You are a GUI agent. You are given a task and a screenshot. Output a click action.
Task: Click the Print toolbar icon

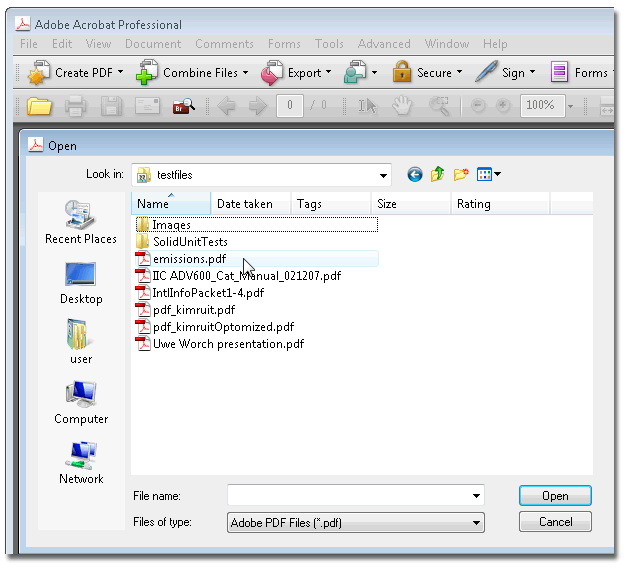coord(75,106)
